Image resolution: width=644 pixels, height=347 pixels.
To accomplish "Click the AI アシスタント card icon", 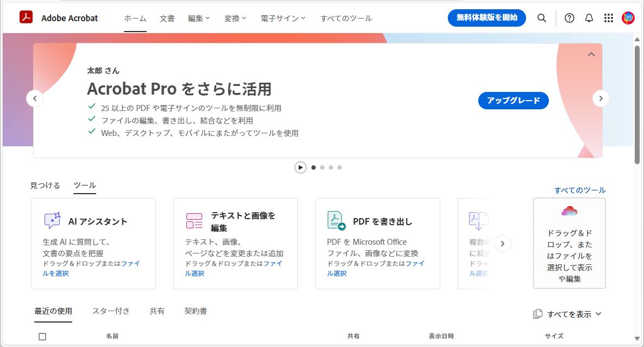I will [x=53, y=220].
